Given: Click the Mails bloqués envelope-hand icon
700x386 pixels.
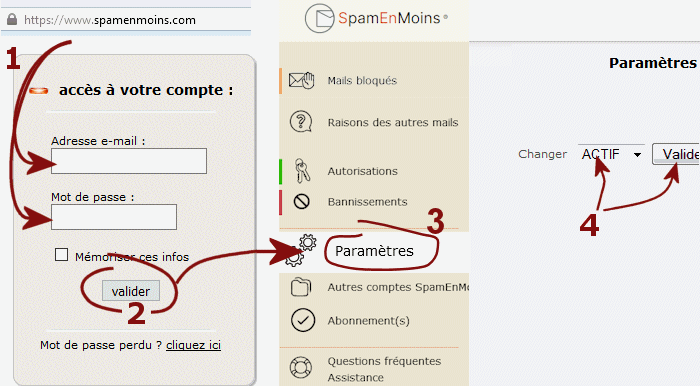Looking at the screenshot, I should pyautogui.click(x=301, y=80).
